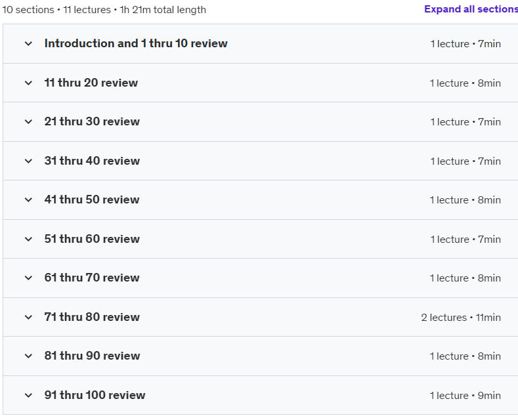This screenshot has height=420, width=518.
Task: Click the Expand all sections link
Action: click(x=471, y=9)
